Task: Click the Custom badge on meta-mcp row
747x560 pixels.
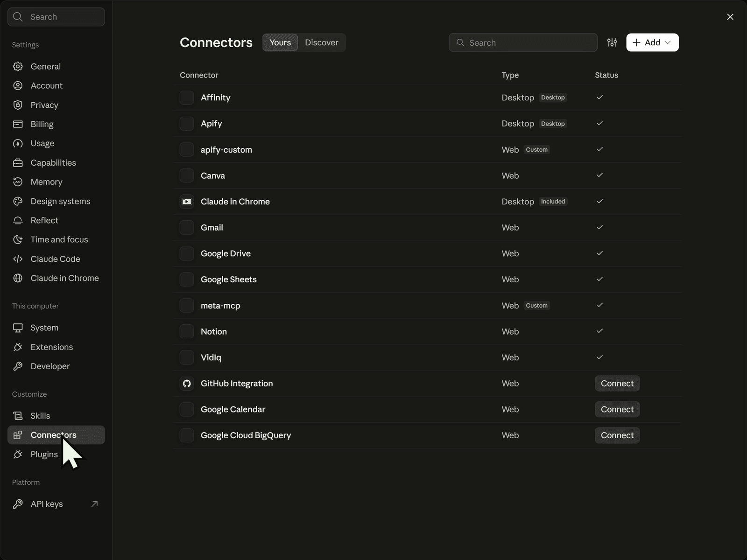Action: pyautogui.click(x=537, y=306)
